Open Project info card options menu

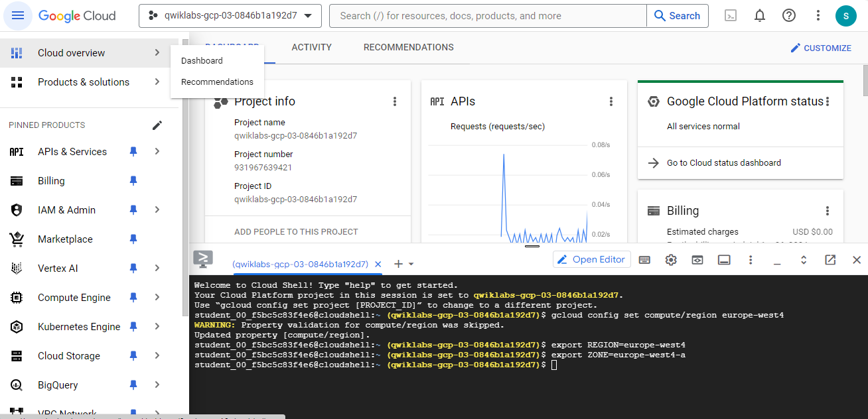[395, 101]
